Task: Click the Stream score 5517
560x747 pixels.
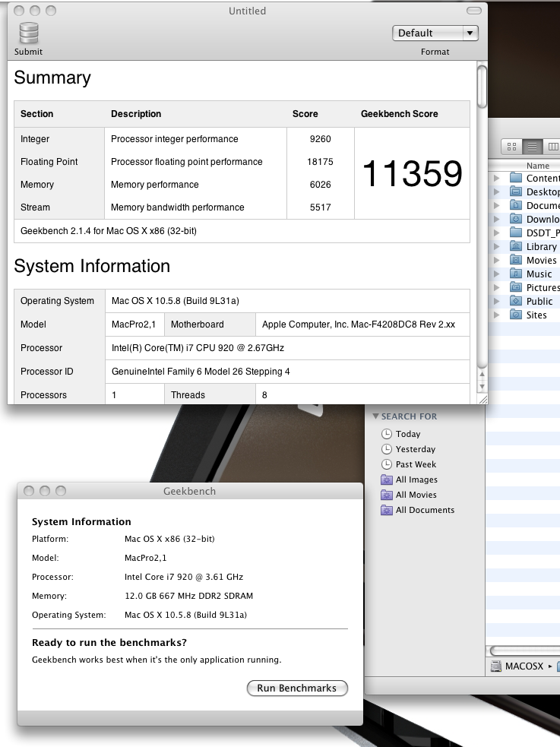Action: point(320,207)
